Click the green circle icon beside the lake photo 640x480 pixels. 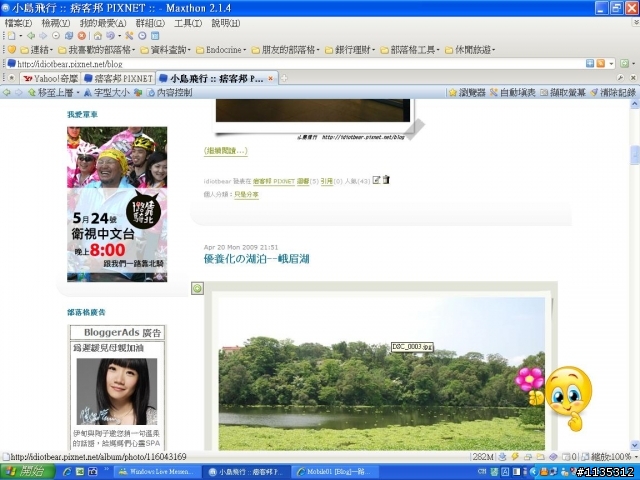198,289
